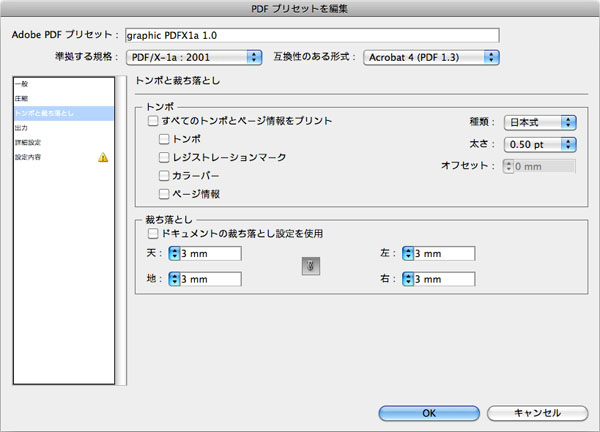The image size is (600, 432).
Task: Select 出力 in the left category list
Action: 21,128
